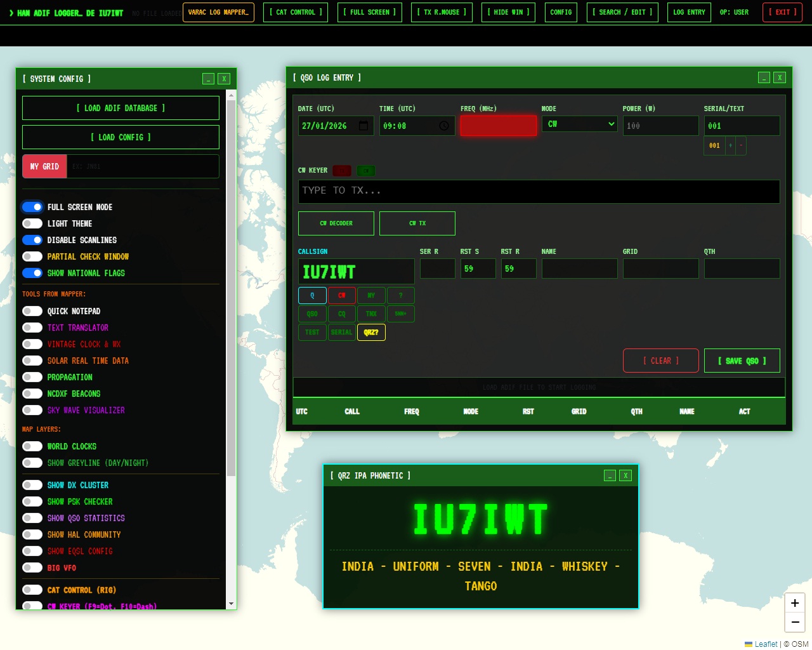This screenshot has height=650, width=812.
Task: Click Load ADIF Database button
Action: click(x=121, y=108)
